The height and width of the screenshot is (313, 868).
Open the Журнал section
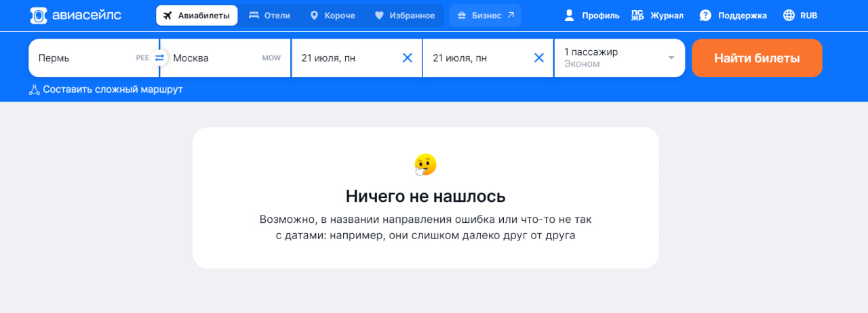coord(657,16)
